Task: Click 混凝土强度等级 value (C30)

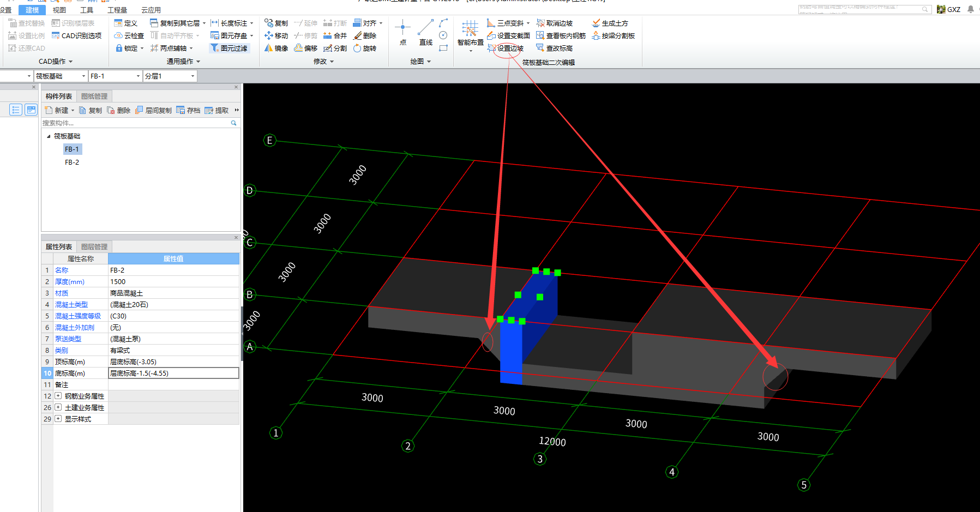Action: pyautogui.click(x=173, y=316)
